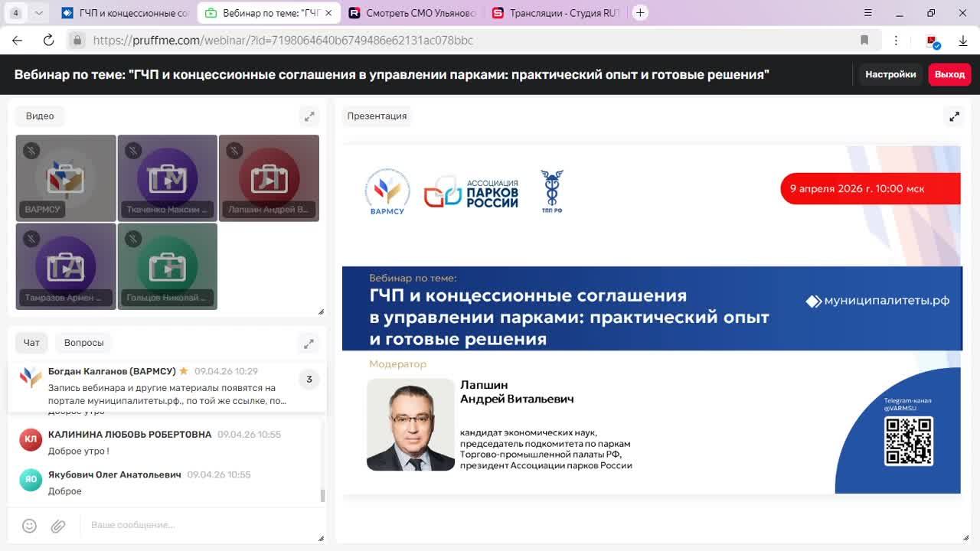
Task: Open the tab counter button showing 4
Action: click(x=15, y=13)
